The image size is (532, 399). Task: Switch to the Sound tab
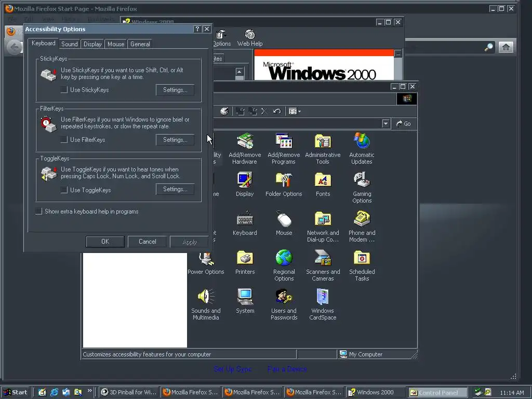(70, 44)
